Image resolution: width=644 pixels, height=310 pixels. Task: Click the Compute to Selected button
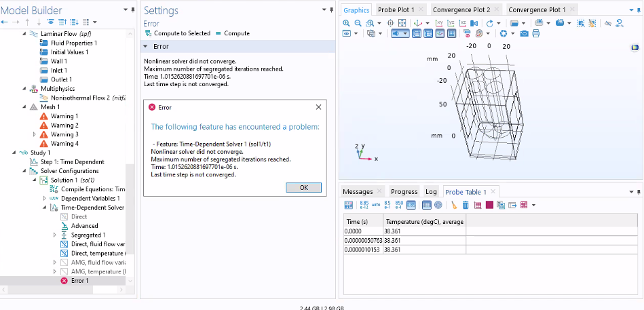pos(177,33)
